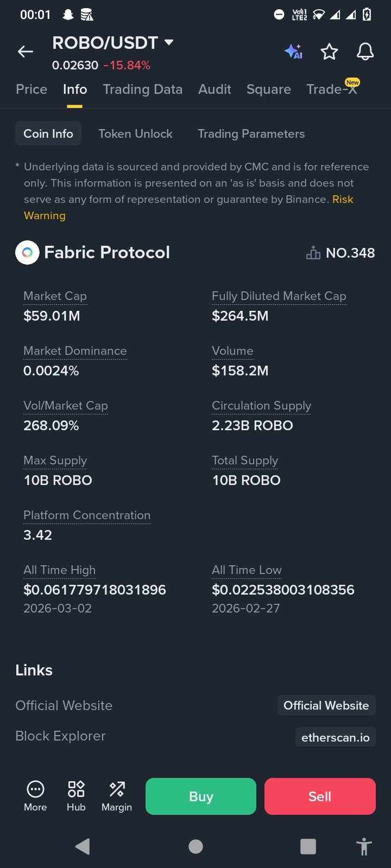
Task: Add ROBO/USDT to favorites with star
Action: [329, 52]
